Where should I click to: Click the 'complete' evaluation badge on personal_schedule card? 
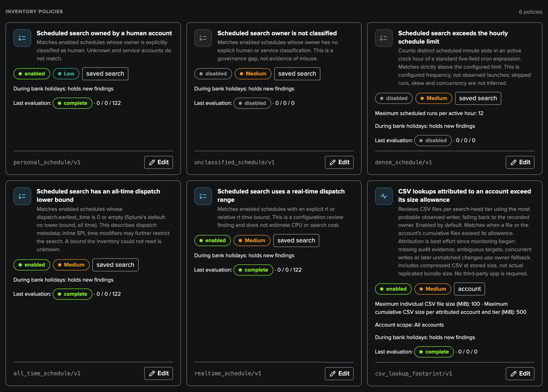(72, 103)
